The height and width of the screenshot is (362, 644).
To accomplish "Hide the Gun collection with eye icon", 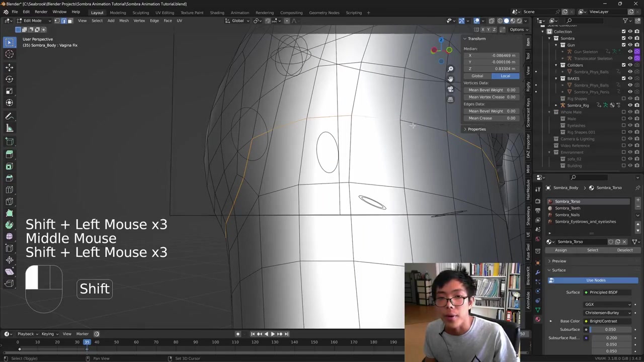I will [630, 45].
